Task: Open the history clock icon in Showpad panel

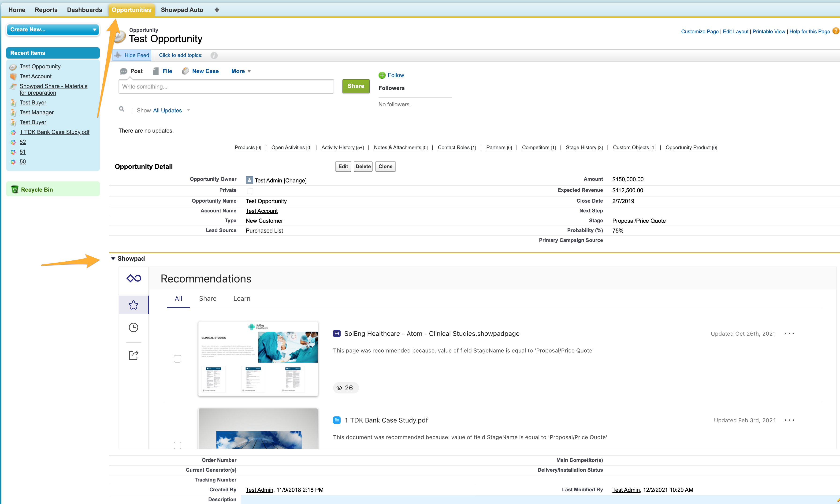Action: (x=134, y=327)
